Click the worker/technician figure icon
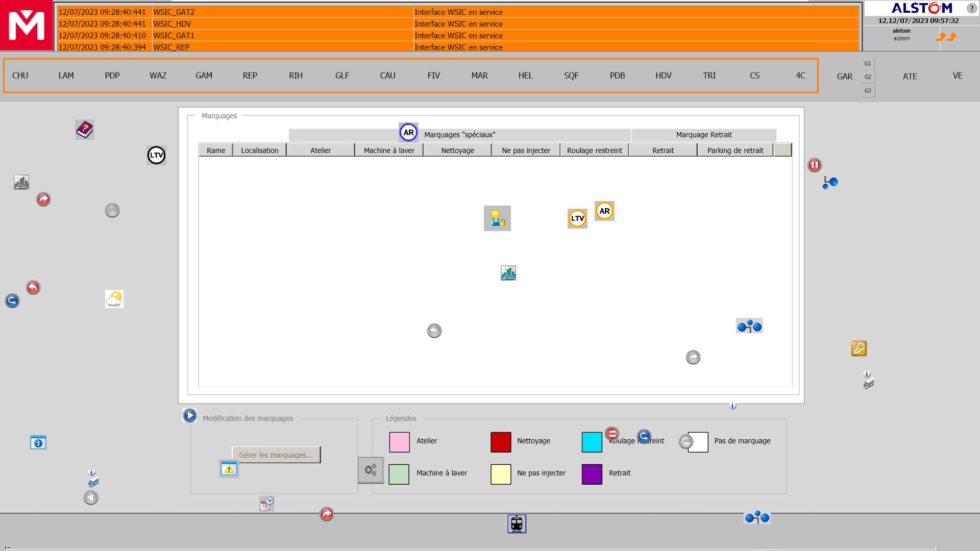Viewport: 980px width, 551px height. [x=497, y=218]
